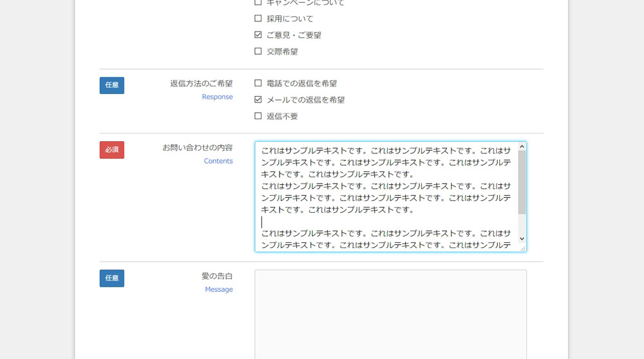Click the Contents sublabel text

218,161
